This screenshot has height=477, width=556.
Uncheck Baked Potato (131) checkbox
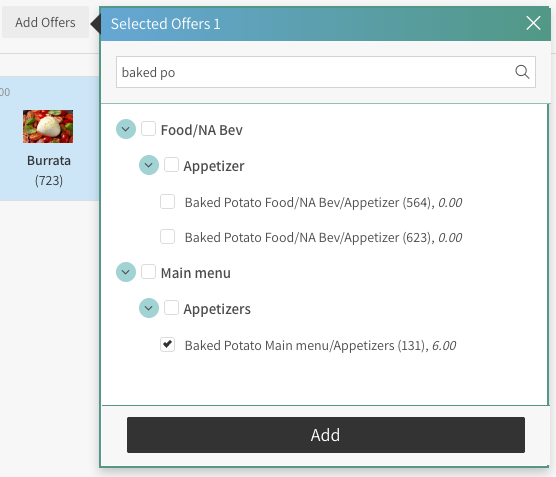pyautogui.click(x=167, y=344)
